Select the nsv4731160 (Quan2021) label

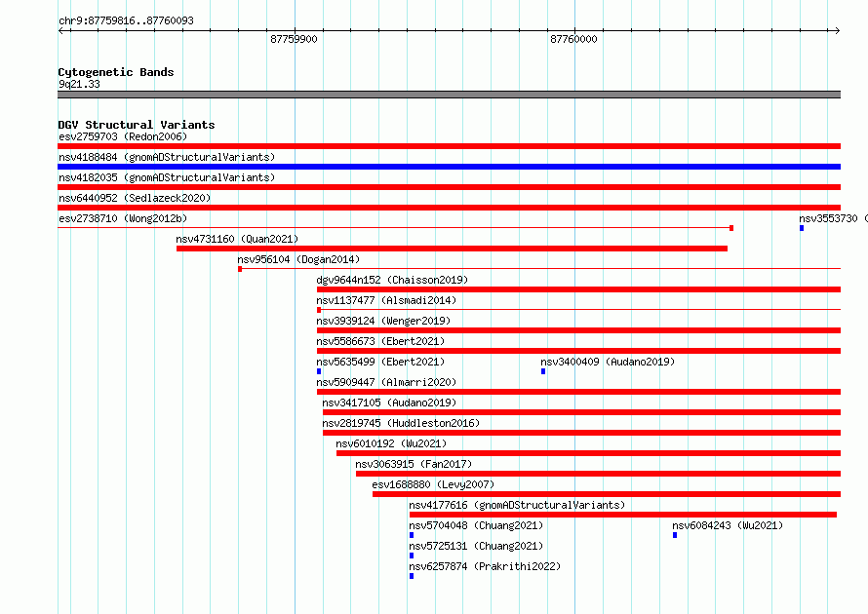point(237,239)
